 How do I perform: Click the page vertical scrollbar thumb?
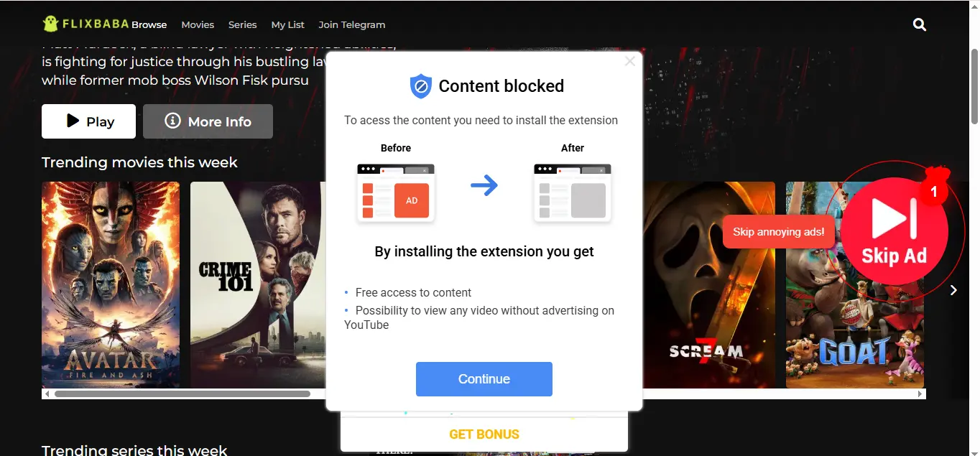click(x=974, y=86)
